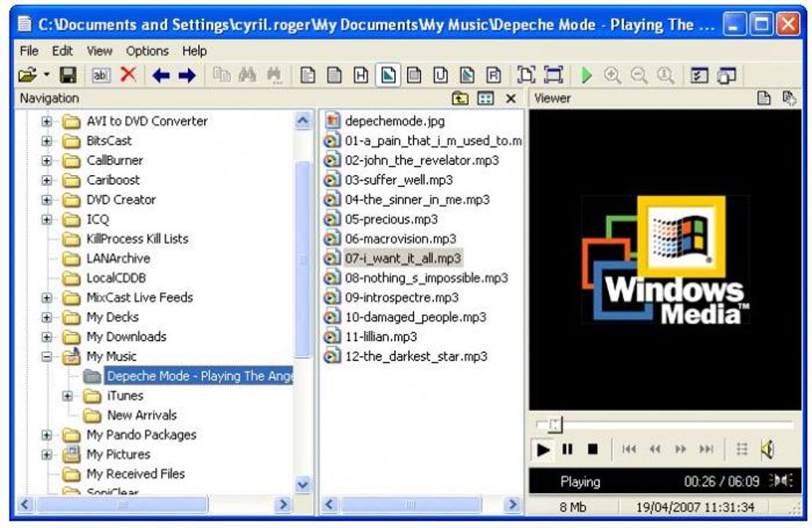Go back with the blue left arrow
Screen dimensions: 812x528
pyautogui.click(x=161, y=76)
